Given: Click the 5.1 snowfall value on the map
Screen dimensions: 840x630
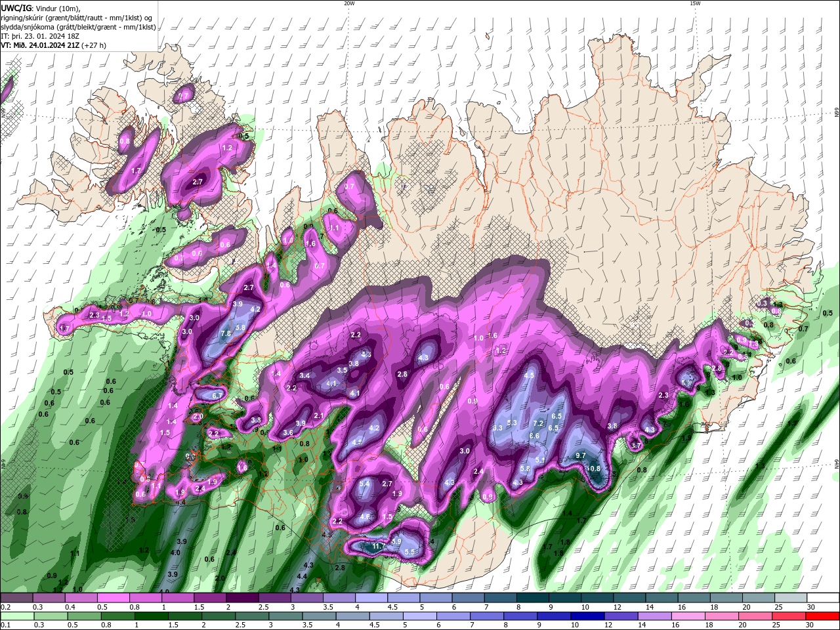Looking at the screenshot, I should pyautogui.click(x=540, y=461).
